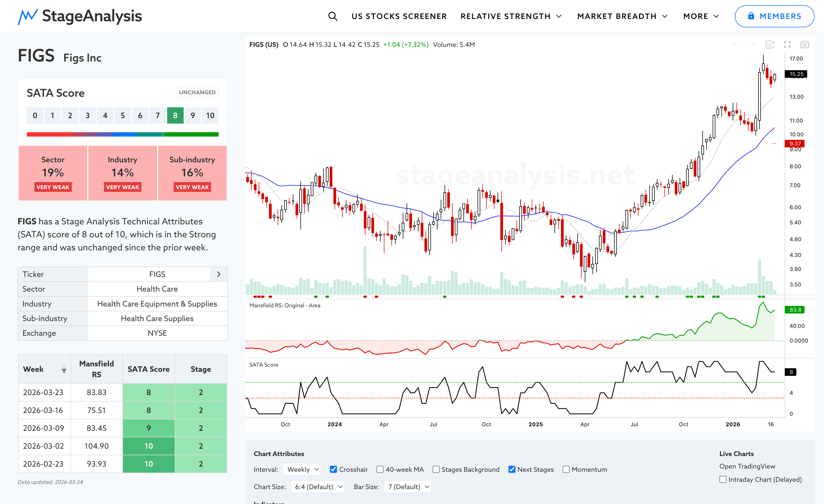Image resolution: width=824 pixels, height=504 pixels.
Task: Open the Market Breadth menu
Action: 622,16
